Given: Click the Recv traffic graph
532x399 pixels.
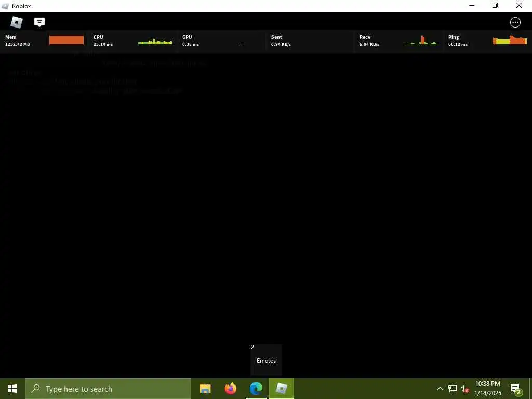Looking at the screenshot, I should point(421,40).
